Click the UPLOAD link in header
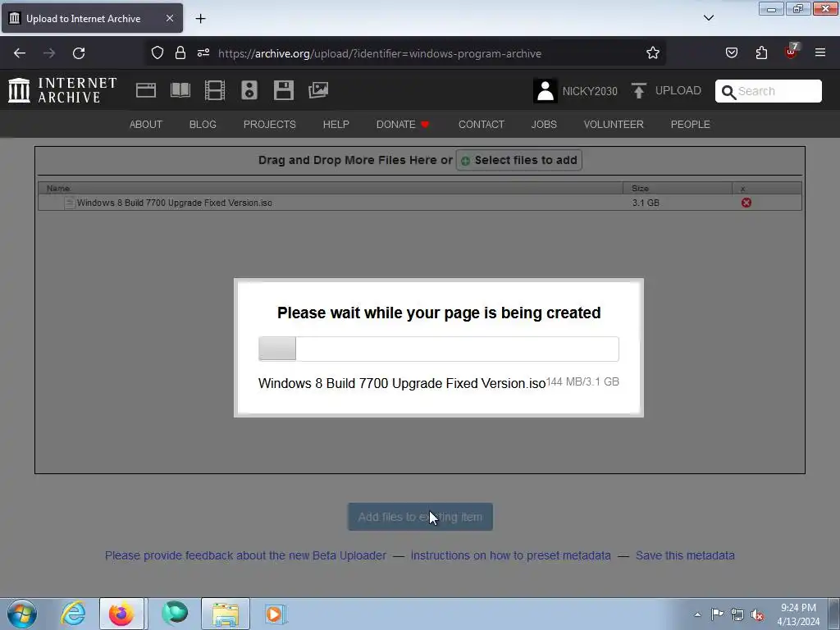The image size is (840, 630). 678,90
